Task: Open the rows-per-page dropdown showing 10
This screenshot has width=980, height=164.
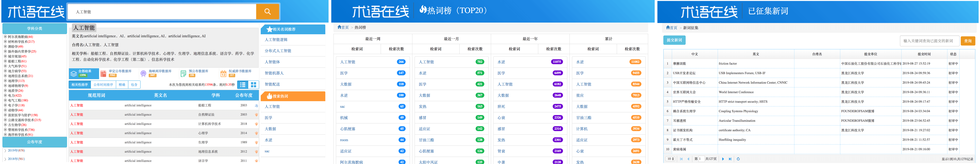Action: click(x=670, y=159)
